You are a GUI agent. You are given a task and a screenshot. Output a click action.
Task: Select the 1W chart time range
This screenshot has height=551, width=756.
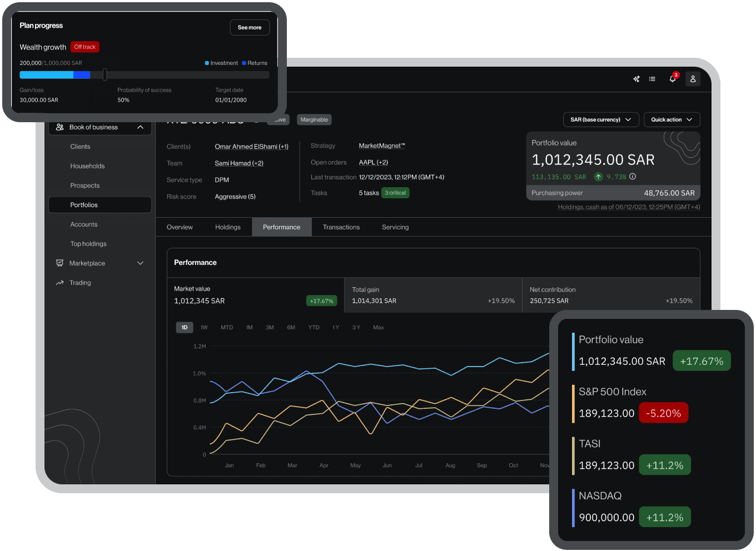tap(204, 328)
